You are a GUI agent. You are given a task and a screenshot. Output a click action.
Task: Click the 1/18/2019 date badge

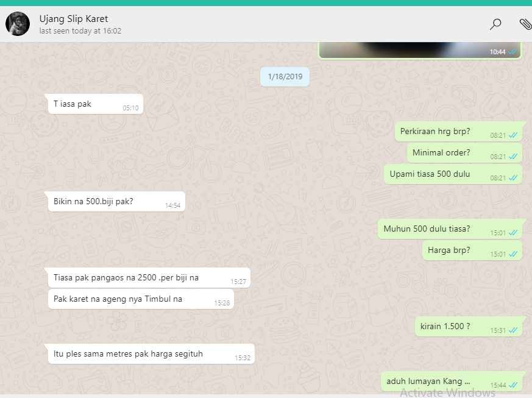pos(285,77)
